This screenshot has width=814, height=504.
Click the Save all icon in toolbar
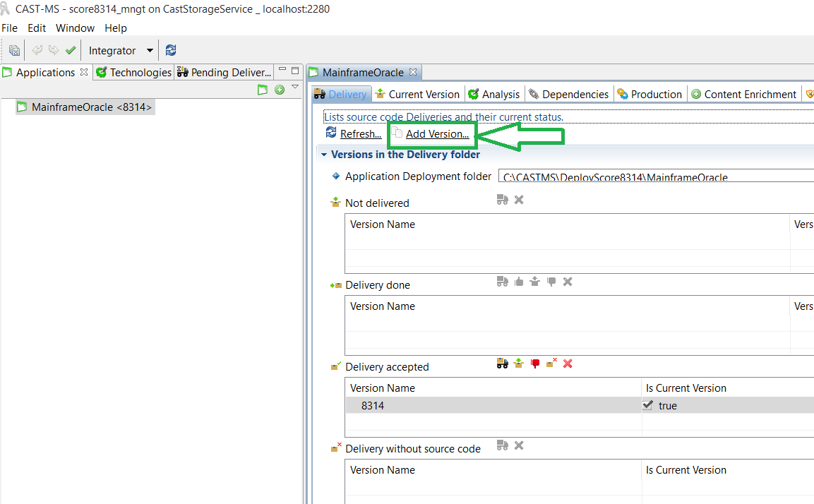click(x=14, y=51)
